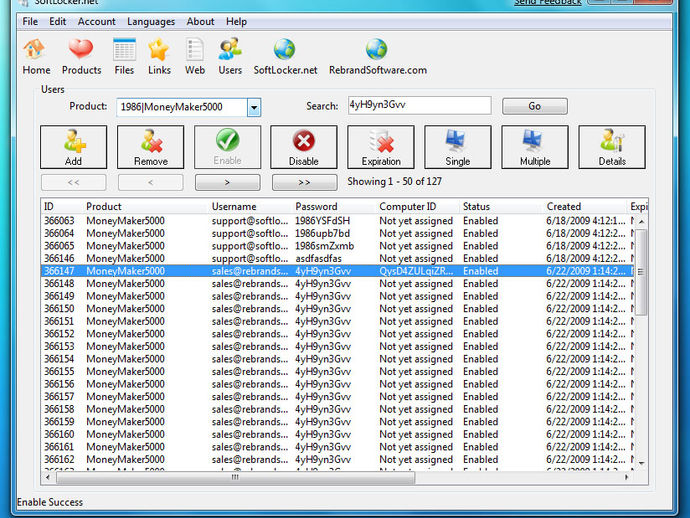Click Computer ID cell QysD4ZULqiZR...
This screenshot has width=690, height=518.
coord(416,271)
